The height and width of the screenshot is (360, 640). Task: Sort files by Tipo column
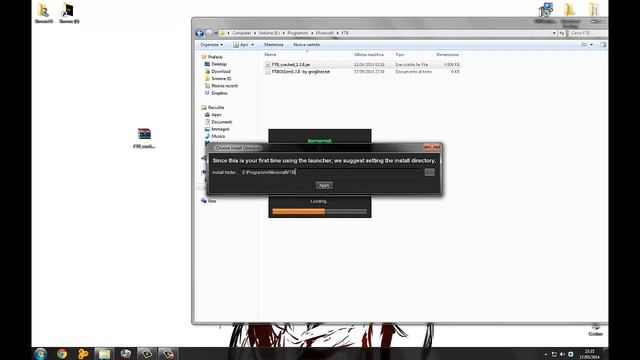point(400,54)
